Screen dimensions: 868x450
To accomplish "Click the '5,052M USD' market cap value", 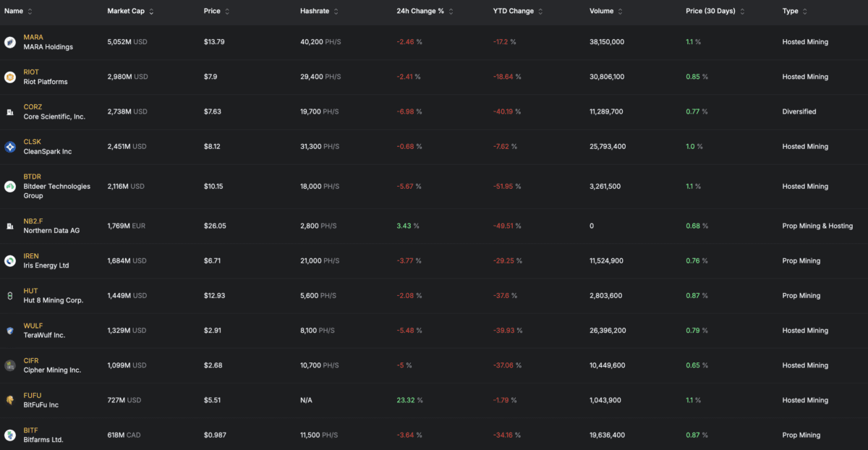I will coord(127,42).
